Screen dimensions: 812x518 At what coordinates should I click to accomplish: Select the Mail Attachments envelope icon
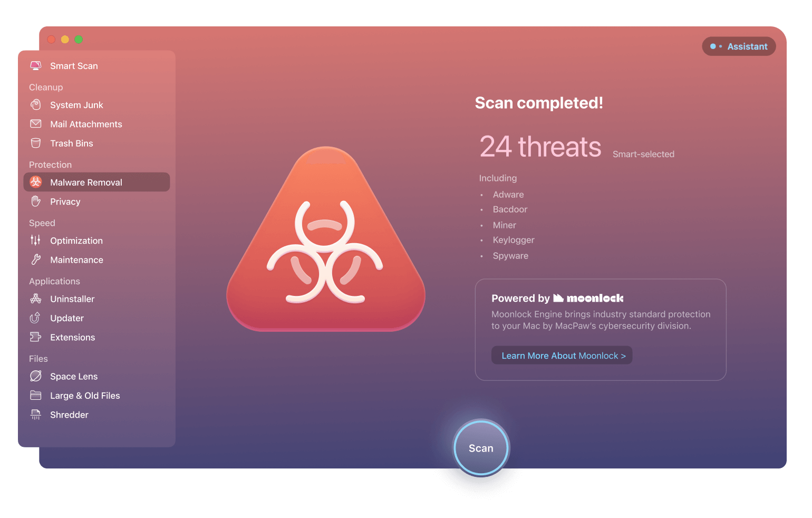tap(36, 124)
